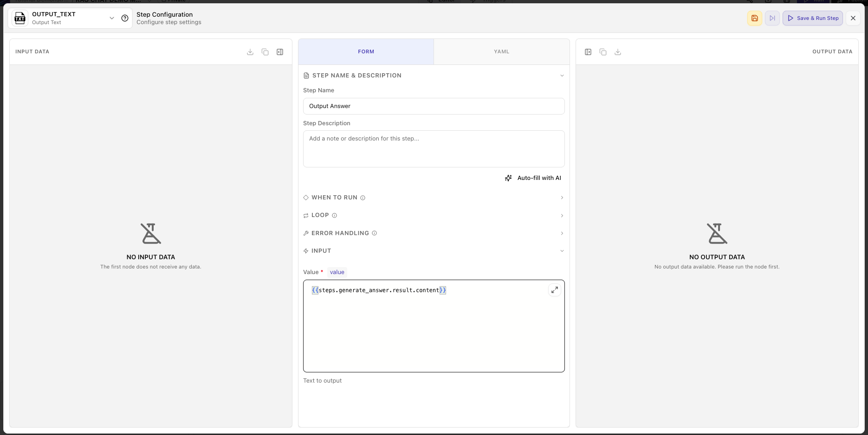Click the Input lightning bolt icon

(306, 251)
